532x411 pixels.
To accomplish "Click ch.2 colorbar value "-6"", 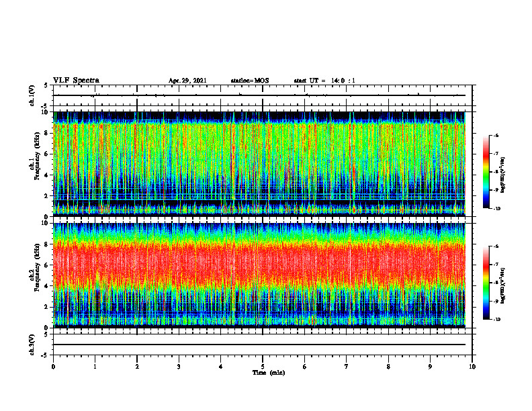I will (496, 246).
